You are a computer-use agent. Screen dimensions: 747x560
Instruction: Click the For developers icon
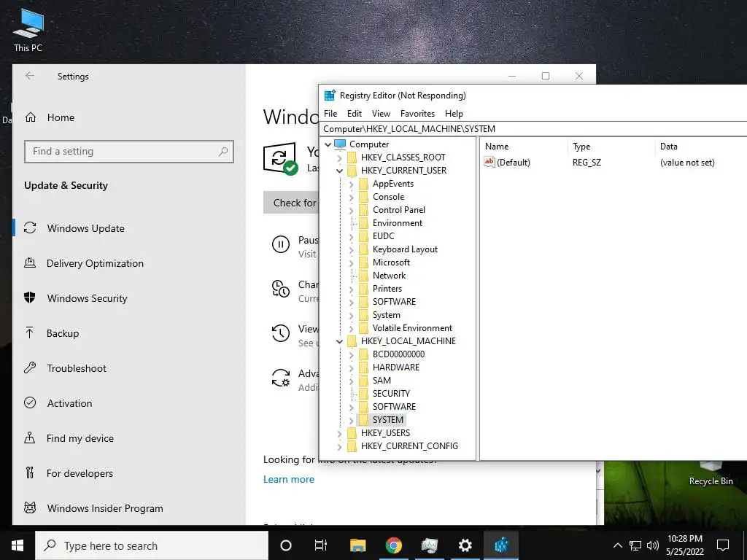click(x=30, y=472)
